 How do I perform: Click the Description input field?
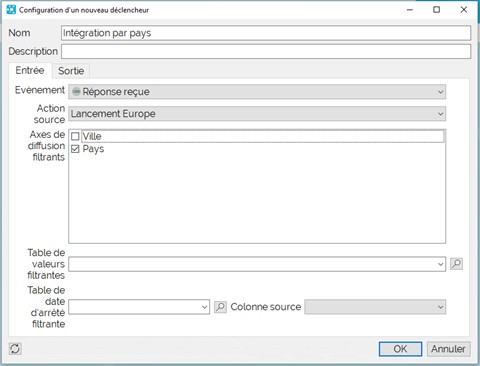point(266,51)
